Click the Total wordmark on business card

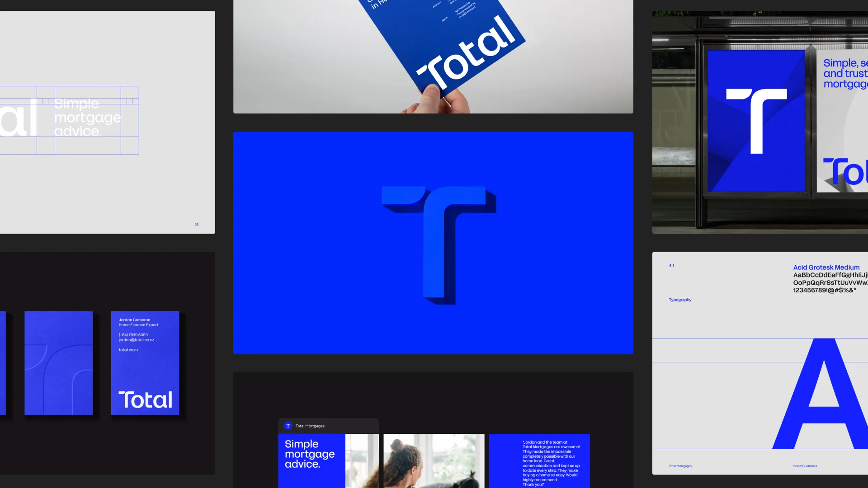[x=145, y=400]
